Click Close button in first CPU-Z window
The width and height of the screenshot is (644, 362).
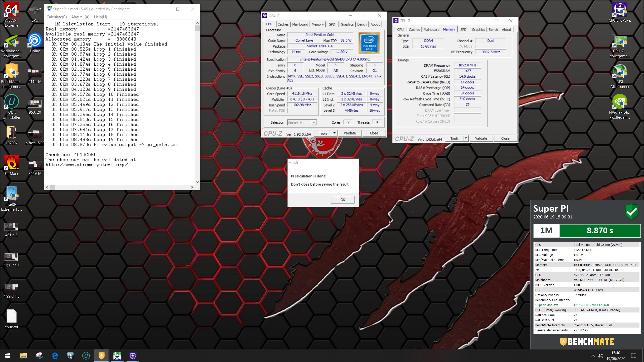[374, 133]
